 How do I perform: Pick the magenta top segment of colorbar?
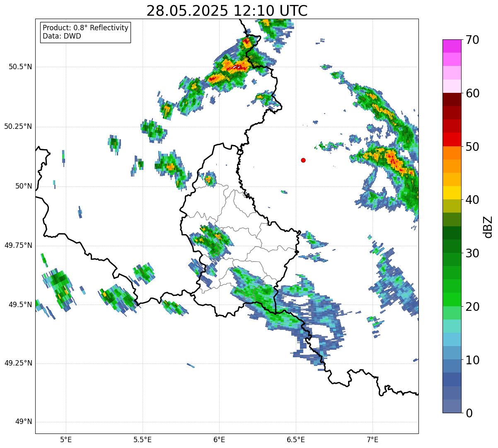click(452, 46)
